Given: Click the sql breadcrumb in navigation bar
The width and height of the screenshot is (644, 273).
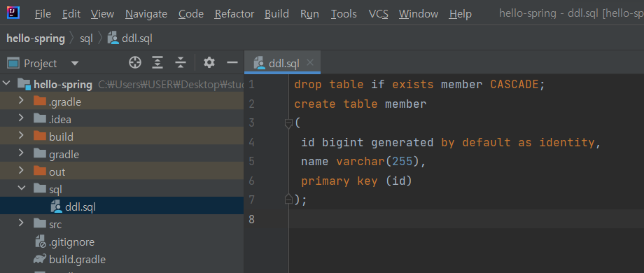Looking at the screenshot, I should [87, 38].
